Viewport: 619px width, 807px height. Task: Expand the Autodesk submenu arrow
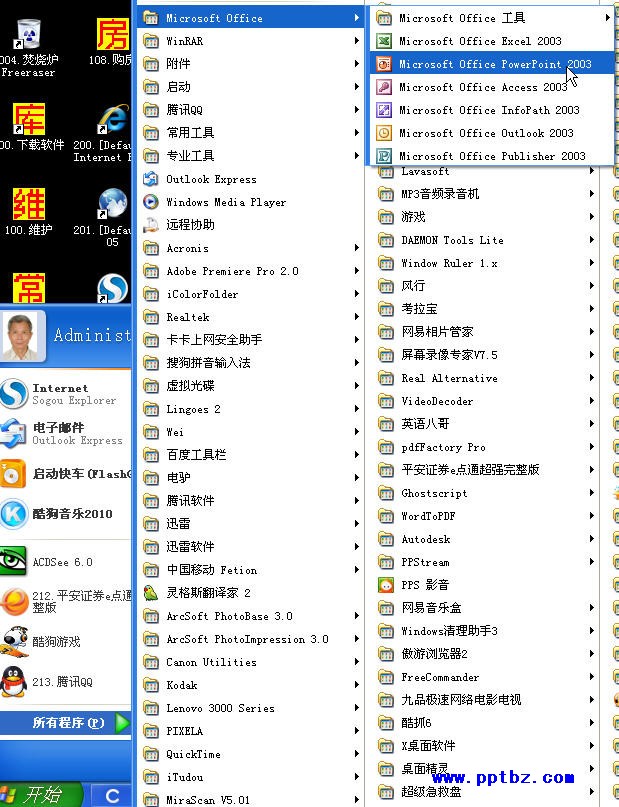tap(592, 539)
